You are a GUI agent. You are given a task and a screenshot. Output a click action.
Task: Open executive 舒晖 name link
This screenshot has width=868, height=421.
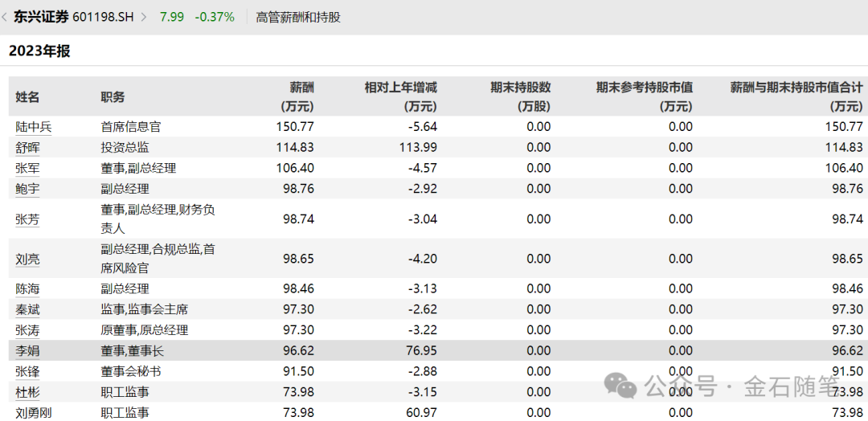27,148
